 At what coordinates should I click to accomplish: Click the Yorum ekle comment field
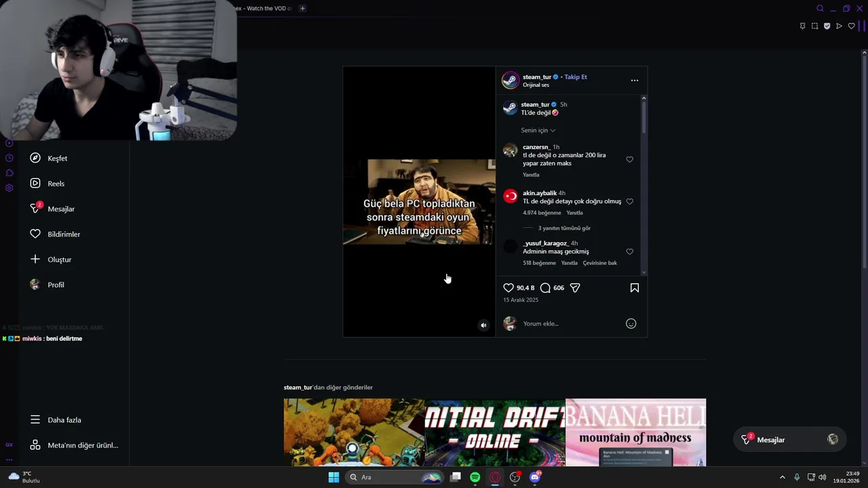click(570, 324)
